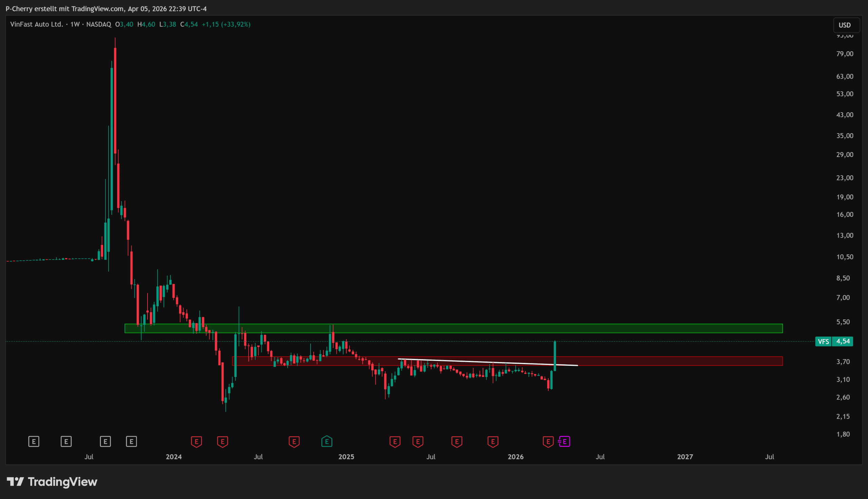Click the VFS ticker price label
Image resolution: width=868 pixels, height=499 pixels.
[x=823, y=341]
